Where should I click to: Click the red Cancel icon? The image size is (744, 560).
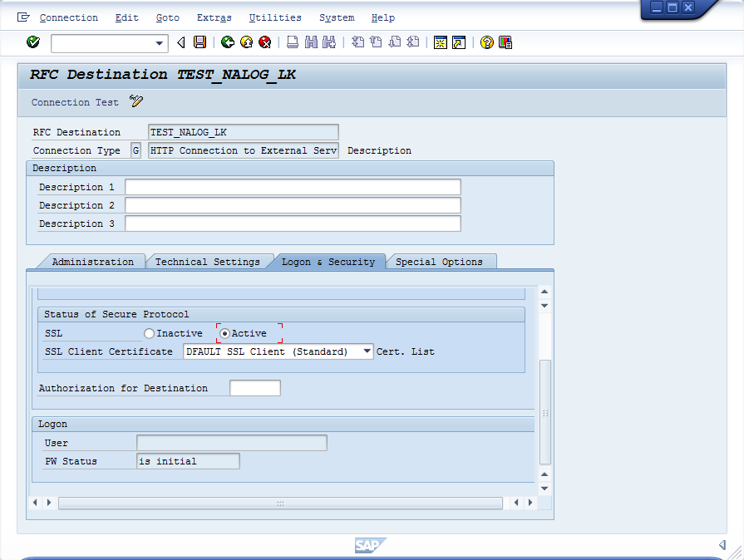coord(265,42)
